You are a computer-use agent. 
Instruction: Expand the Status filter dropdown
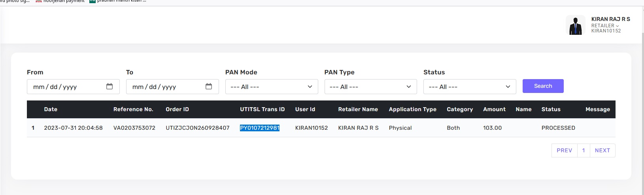point(469,87)
